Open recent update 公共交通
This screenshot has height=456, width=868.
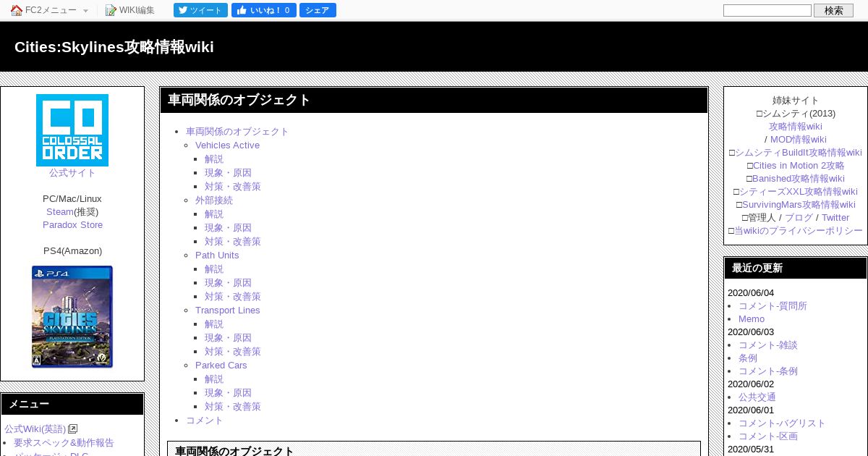[x=757, y=397]
